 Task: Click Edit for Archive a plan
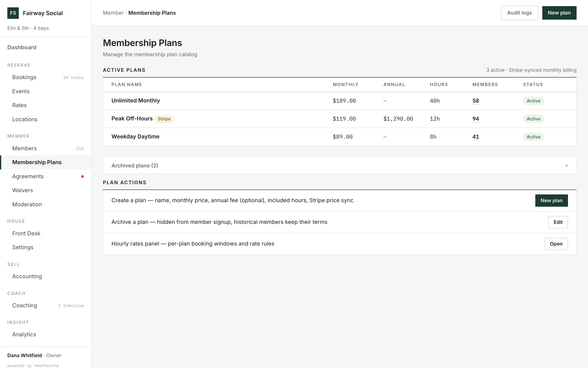(x=558, y=222)
